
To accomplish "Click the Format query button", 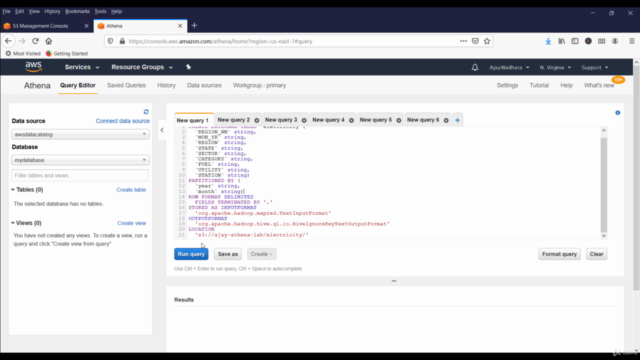I will (559, 254).
